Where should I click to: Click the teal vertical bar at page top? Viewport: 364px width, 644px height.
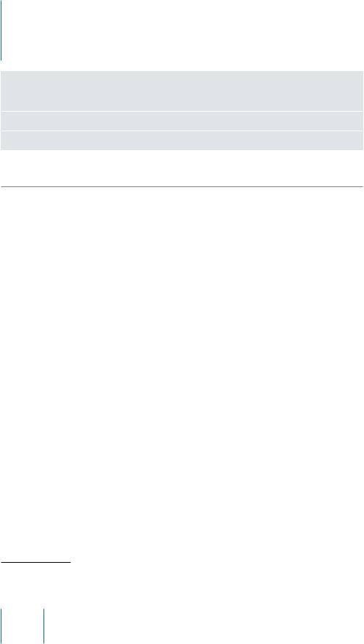click(x=1, y=30)
